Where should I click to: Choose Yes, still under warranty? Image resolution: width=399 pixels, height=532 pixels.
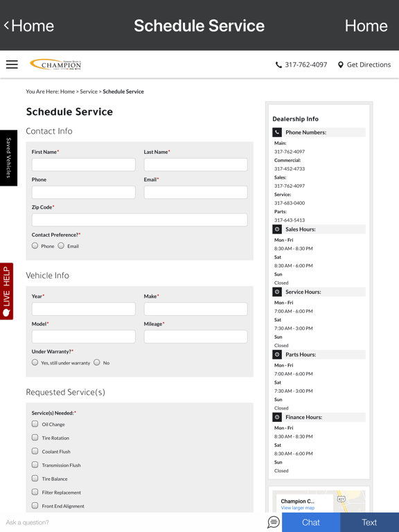coord(35,362)
